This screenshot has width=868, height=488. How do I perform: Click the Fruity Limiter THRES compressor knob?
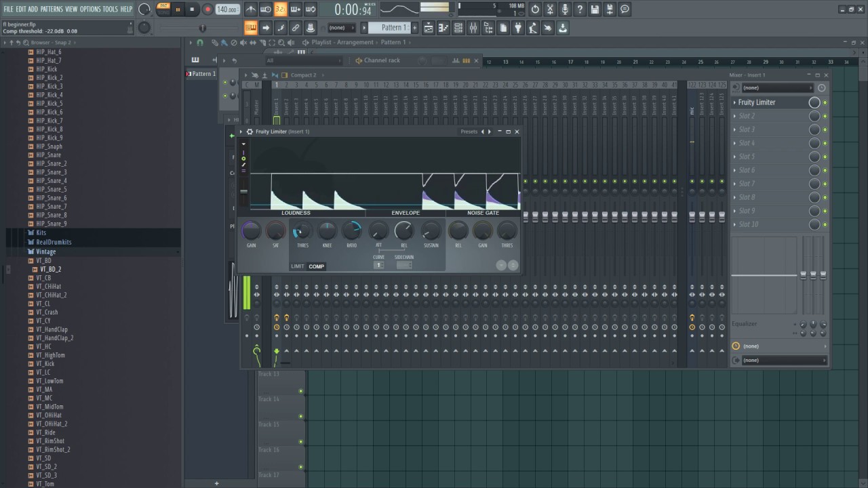[302, 231]
